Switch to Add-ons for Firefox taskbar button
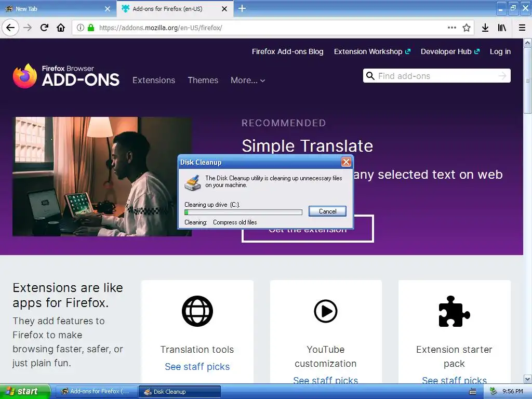 tap(96, 392)
